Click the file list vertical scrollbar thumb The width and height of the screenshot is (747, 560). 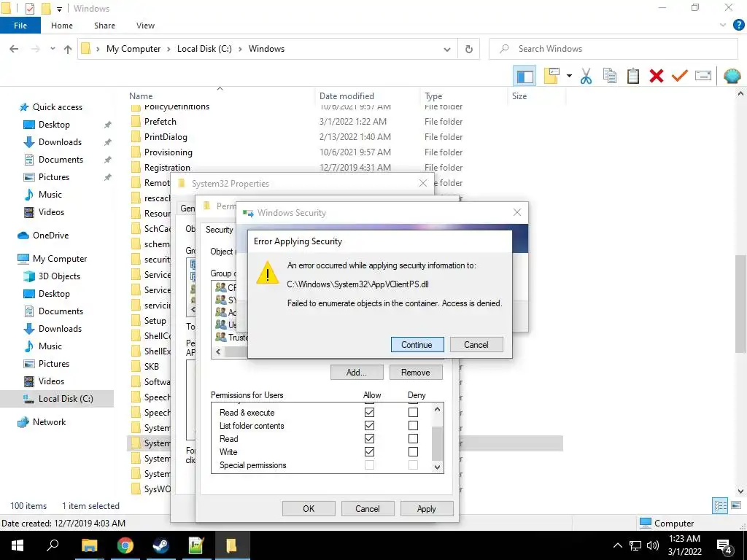(740, 304)
